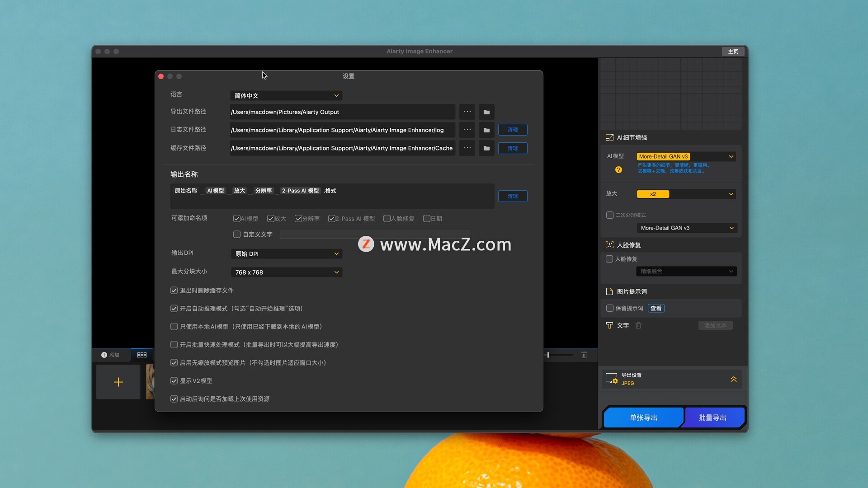Browse cache path with ellipsis button
Viewport: 868px width, 488px height.
click(467, 148)
